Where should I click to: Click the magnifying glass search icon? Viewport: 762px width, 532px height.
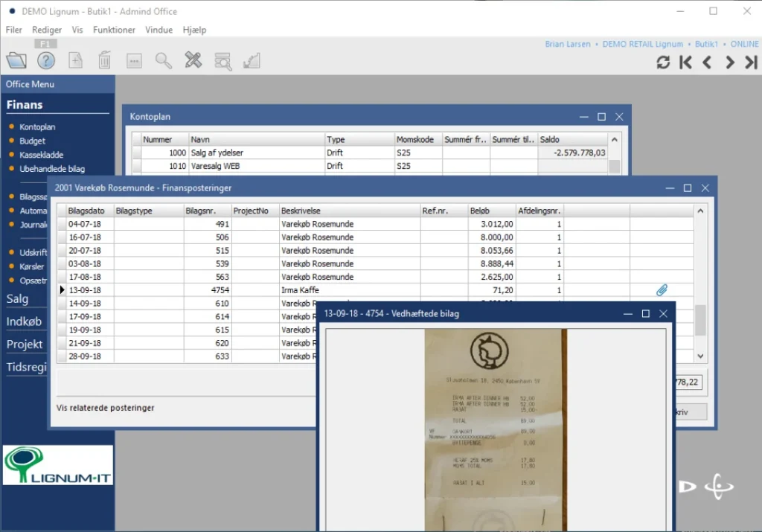(x=163, y=61)
